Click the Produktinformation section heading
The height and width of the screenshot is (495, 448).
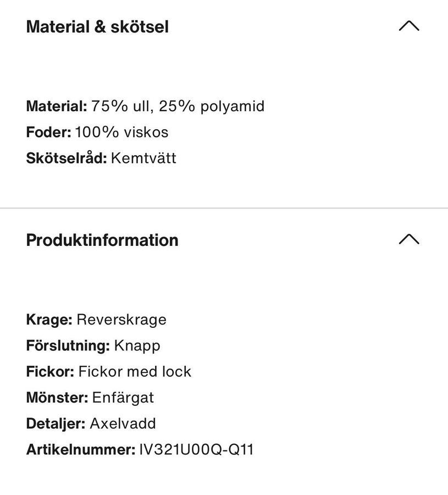click(102, 240)
